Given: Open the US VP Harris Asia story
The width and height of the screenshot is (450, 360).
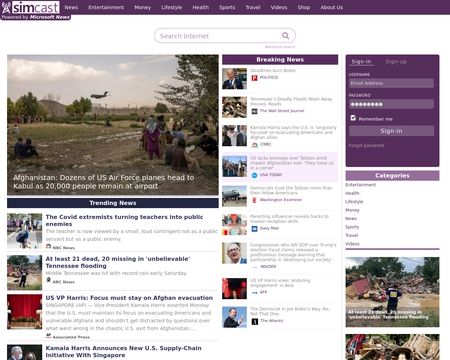Looking at the screenshot, I should (x=280, y=283).
